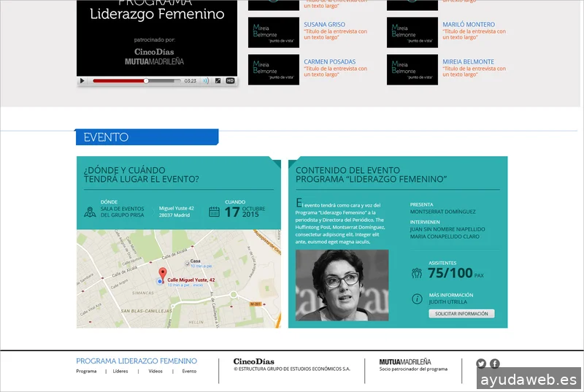Image resolution: width=584 pixels, height=392 pixels.
Task: Open the Mariló Montero interview thumbnail
Action: [412, 32]
